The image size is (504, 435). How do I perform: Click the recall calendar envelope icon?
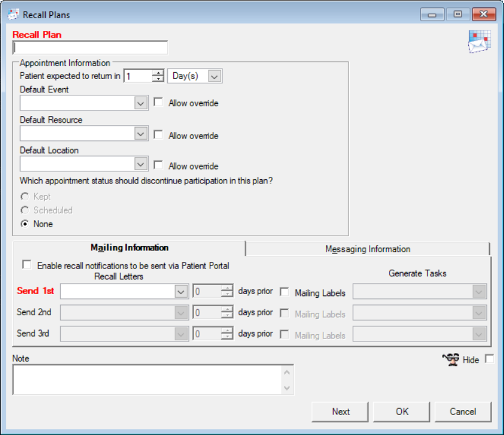click(x=479, y=41)
